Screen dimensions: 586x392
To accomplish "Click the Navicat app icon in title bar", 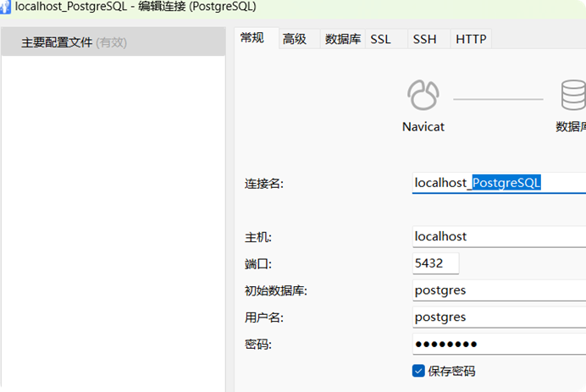I will click(x=5, y=7).
